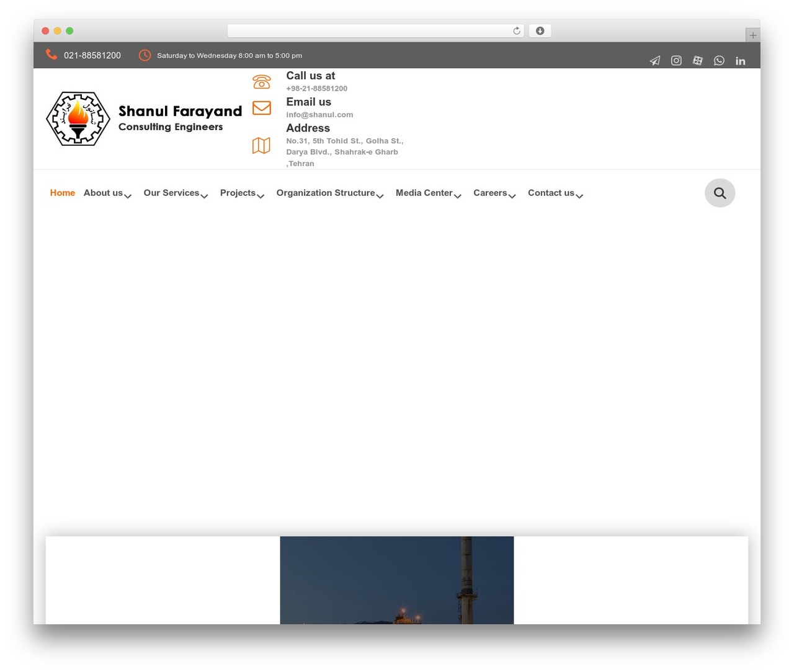Expand the About us chevron
794x672 pixels.
(x=128, y=196)
